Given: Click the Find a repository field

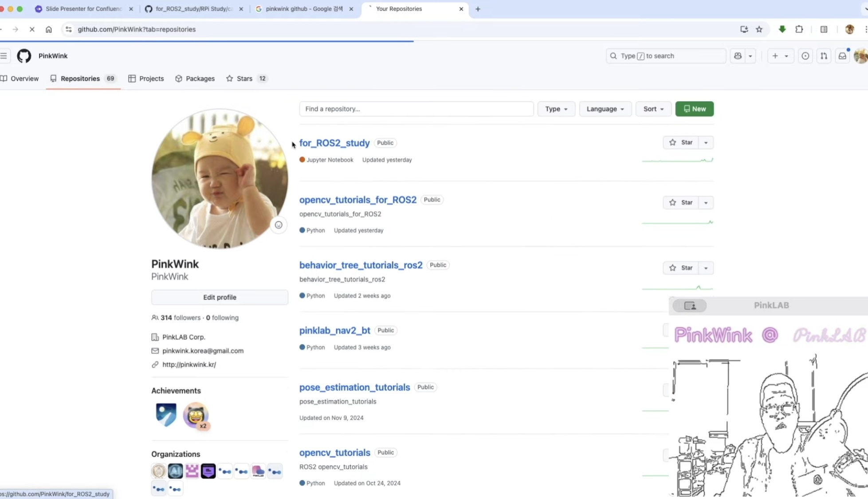Looking at the screenshot, I should (x=416, y=109).
